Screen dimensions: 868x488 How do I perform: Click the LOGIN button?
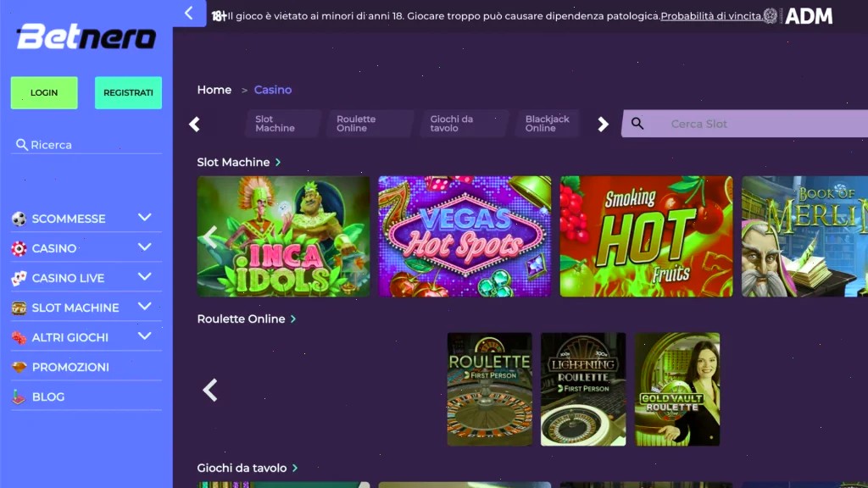[44, 92]
